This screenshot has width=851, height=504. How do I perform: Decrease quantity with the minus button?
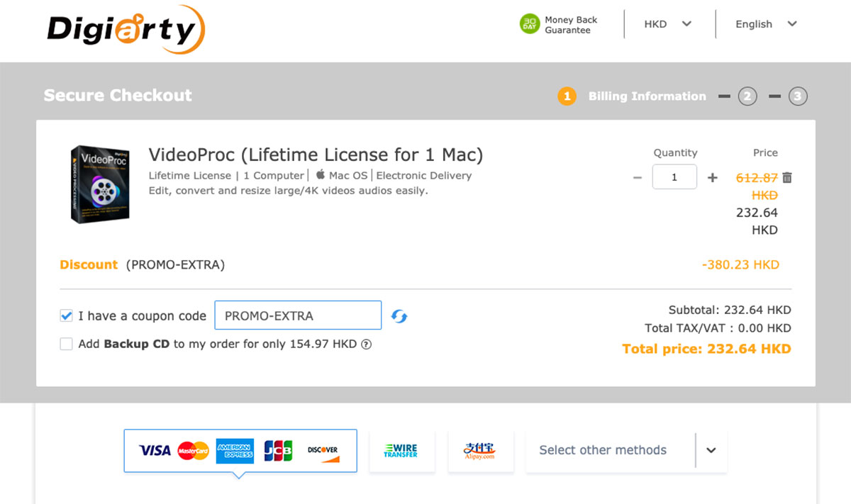point(637,177)
